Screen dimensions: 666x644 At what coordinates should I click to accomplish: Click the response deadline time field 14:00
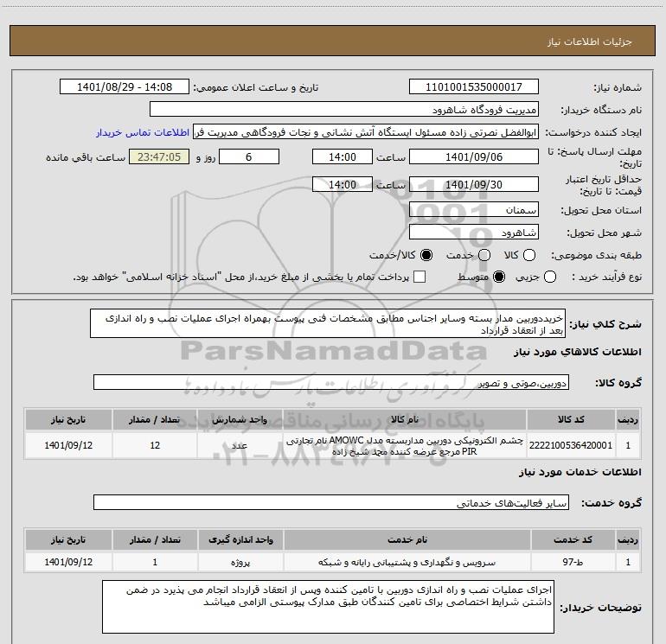pos(343,156)
